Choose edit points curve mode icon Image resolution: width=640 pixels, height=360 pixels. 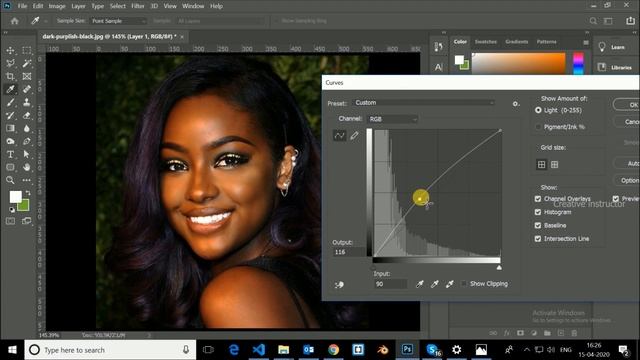339,136
